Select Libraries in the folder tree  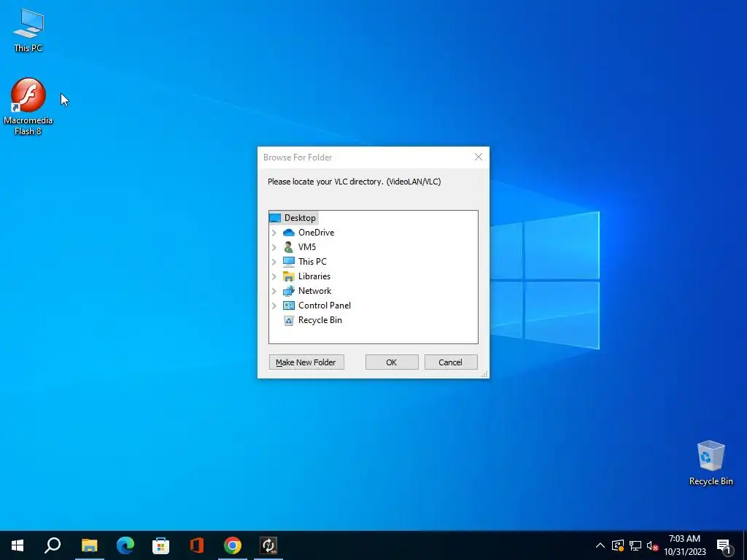[x=314, y=276]
